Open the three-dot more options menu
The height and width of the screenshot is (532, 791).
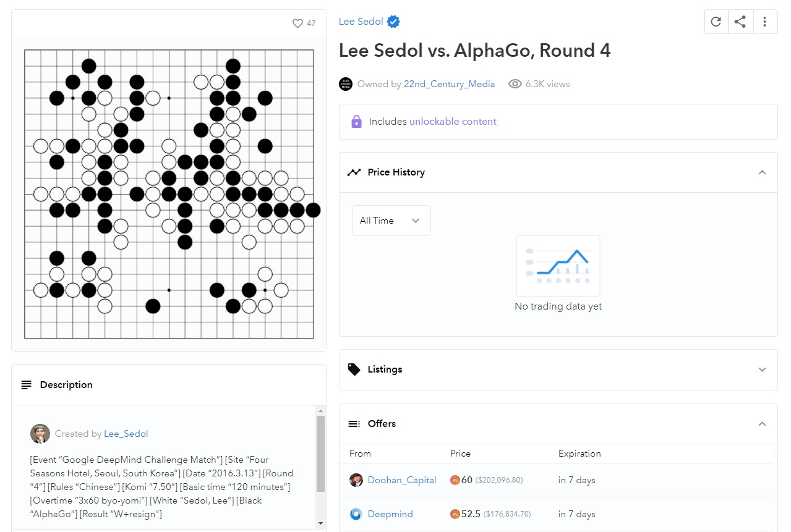[764, 22]
